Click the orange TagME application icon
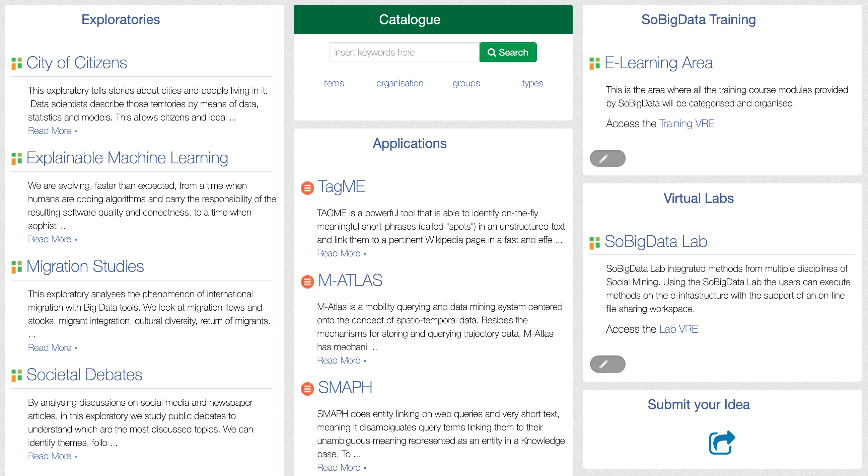Screen dimensions: 868x476 coord(307,188)
